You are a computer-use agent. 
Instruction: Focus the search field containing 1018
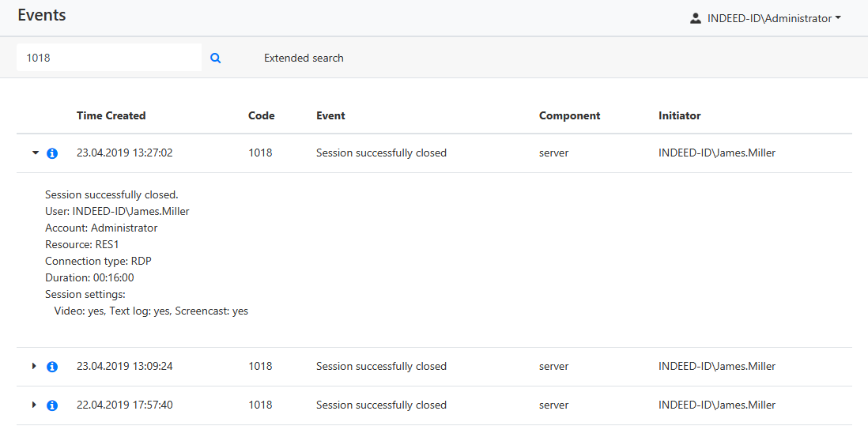[109, 58]
